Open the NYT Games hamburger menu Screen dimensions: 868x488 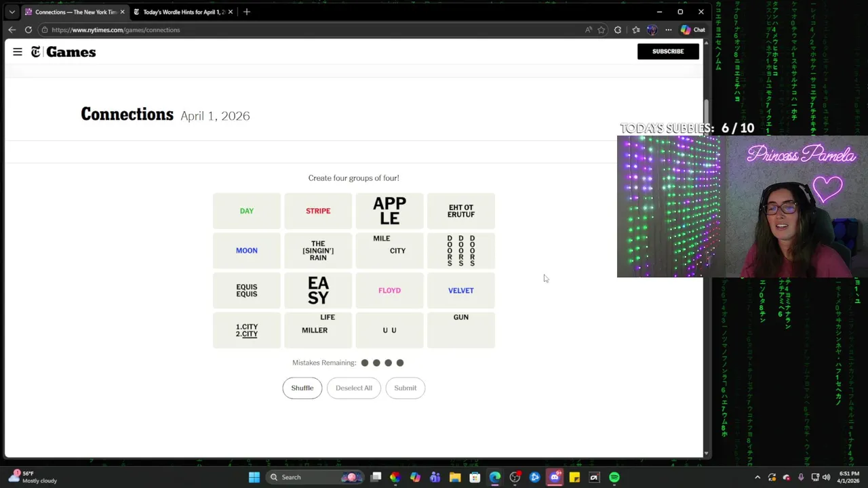point(18,52)
